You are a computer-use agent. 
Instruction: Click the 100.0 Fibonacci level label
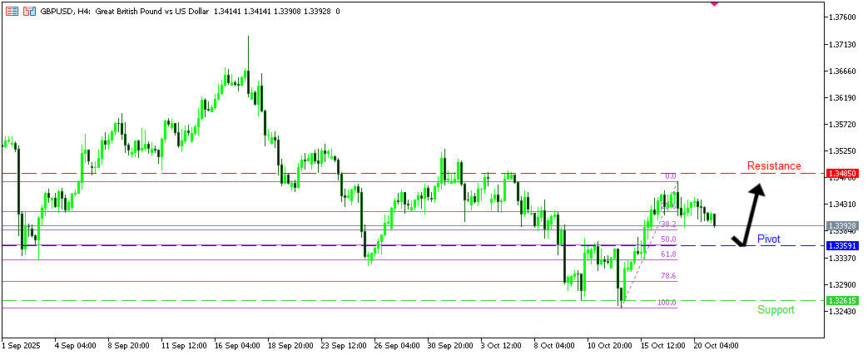[667, 303]
